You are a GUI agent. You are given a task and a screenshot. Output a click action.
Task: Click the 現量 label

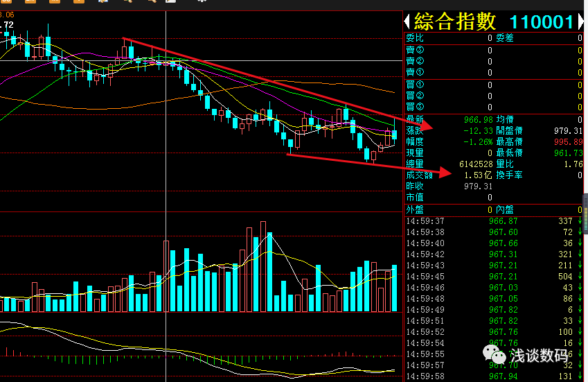tap(414, 153)
